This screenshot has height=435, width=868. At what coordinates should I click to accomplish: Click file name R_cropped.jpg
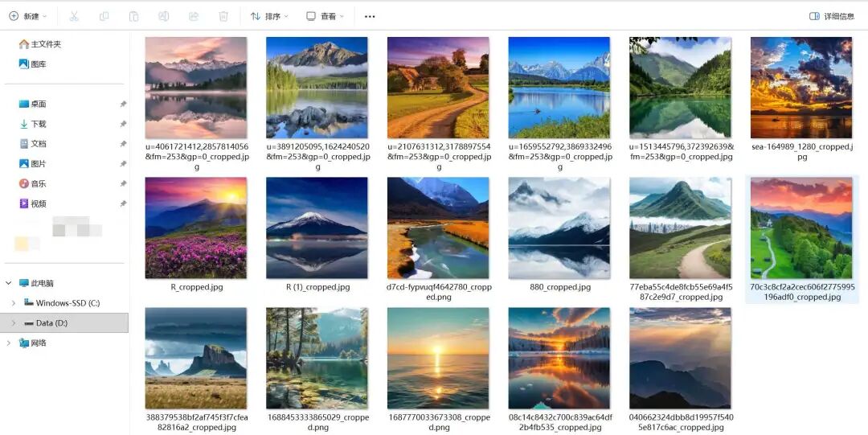pyautogui.click(x=197, y=287)
